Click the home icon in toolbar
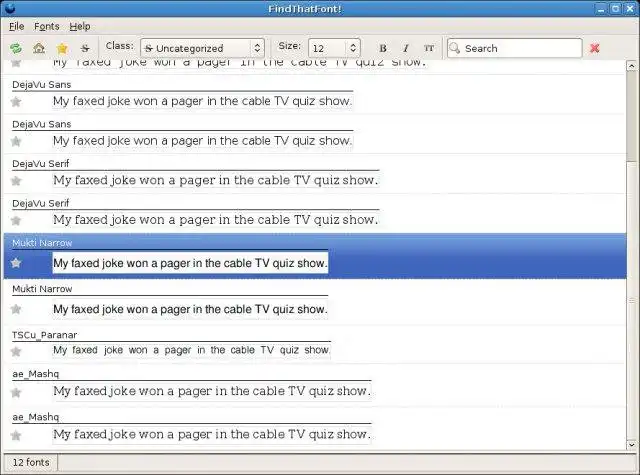The image size is (640, 475). (x=39, y=48)
